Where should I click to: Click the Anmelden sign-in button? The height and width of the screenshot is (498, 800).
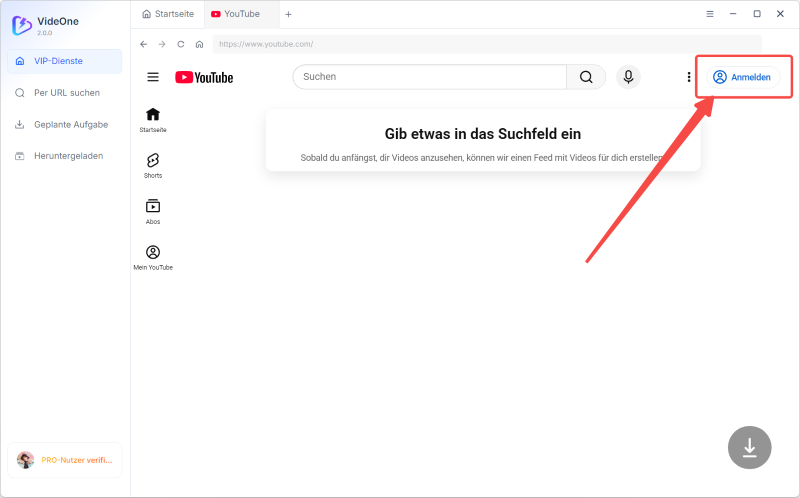pyautogui.click(x=743, y=77)
